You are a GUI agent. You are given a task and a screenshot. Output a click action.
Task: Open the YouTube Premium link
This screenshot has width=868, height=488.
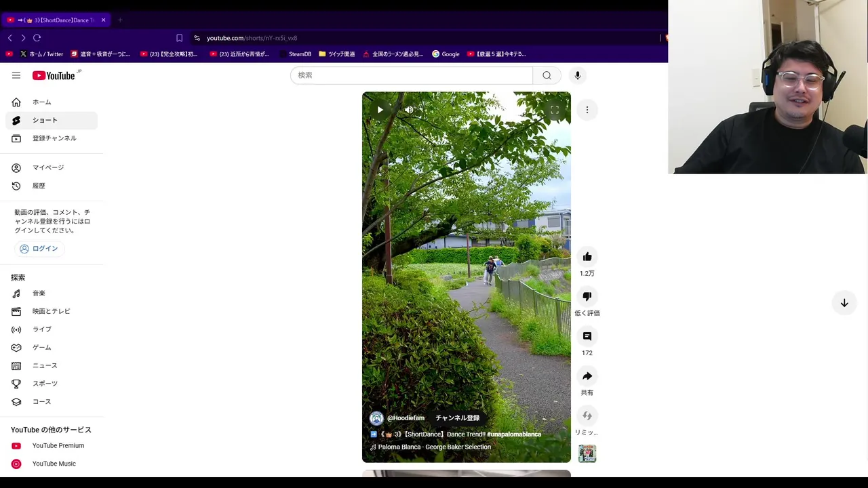pyautogui.click(x=52, y=446)
